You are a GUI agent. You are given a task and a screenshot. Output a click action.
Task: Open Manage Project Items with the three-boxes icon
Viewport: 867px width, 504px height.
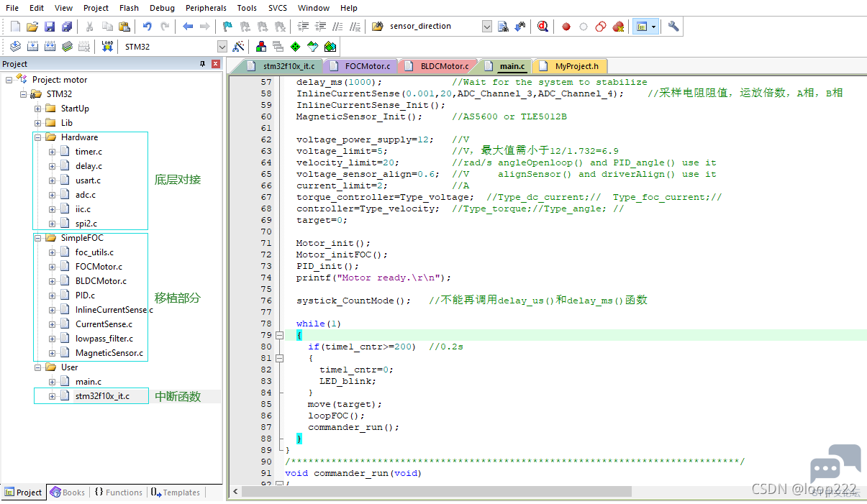click(260, 46)
